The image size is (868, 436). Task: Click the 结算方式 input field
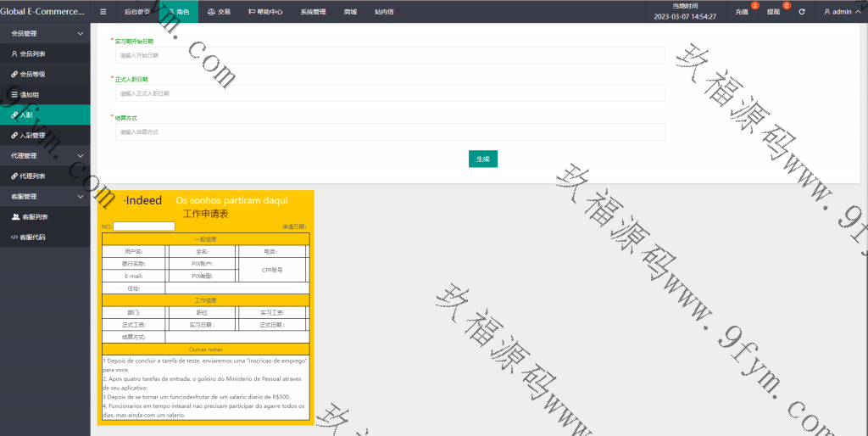(390, 131)
